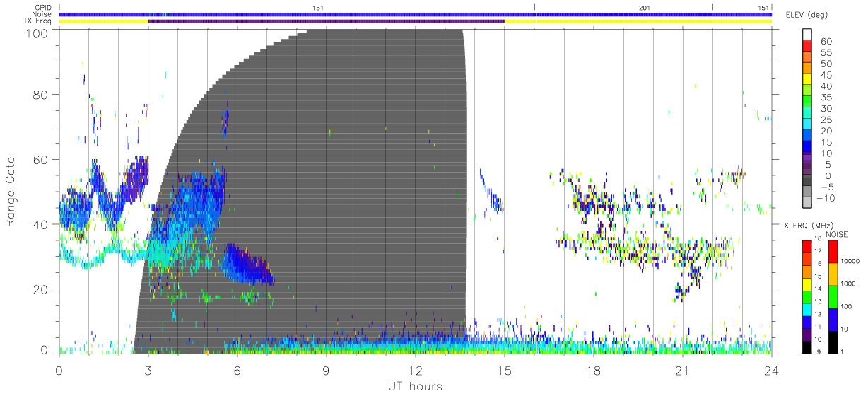Click tick label 21 on UT hours axis

point(683,370)
